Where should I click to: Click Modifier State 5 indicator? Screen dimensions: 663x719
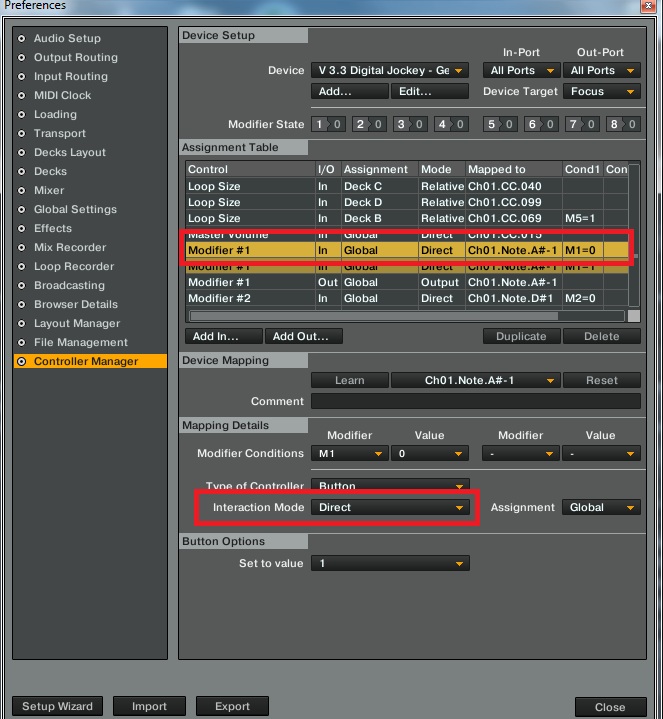[x=500, y=124]
